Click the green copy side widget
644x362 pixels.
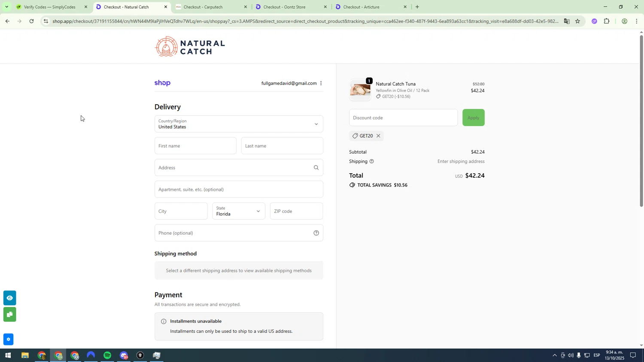[9, 314]
